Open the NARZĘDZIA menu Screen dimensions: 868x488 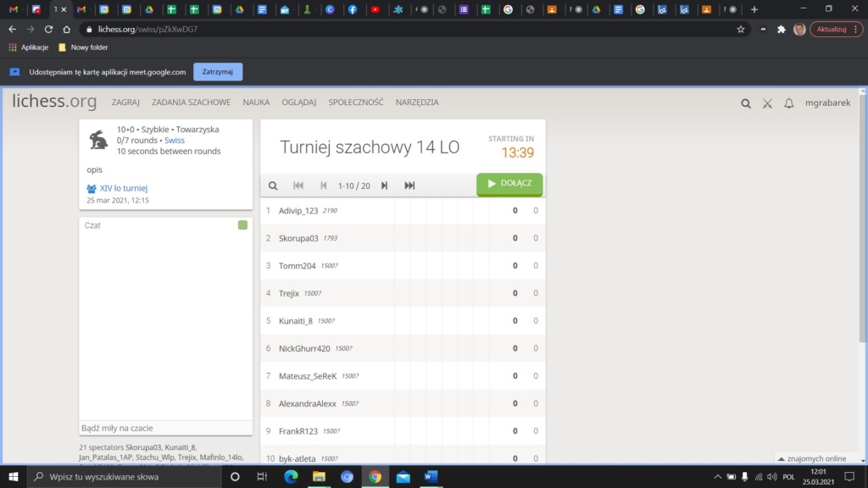click(x=417, y=103)
